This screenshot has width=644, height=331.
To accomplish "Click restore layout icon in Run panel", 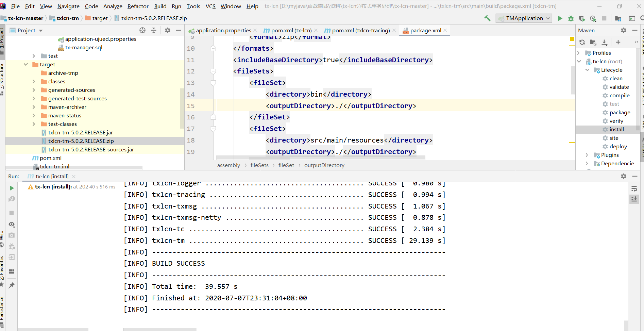I will (x=12, y=271).
